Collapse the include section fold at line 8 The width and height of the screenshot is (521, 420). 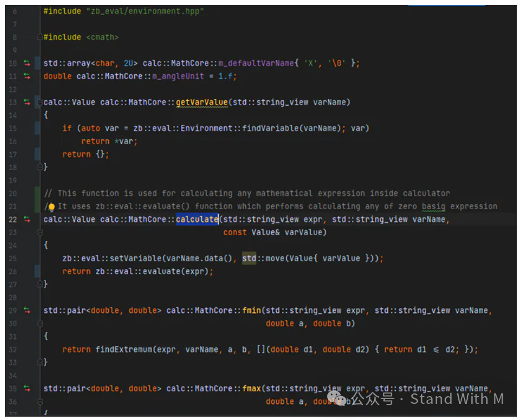click(x=39, y=37)
